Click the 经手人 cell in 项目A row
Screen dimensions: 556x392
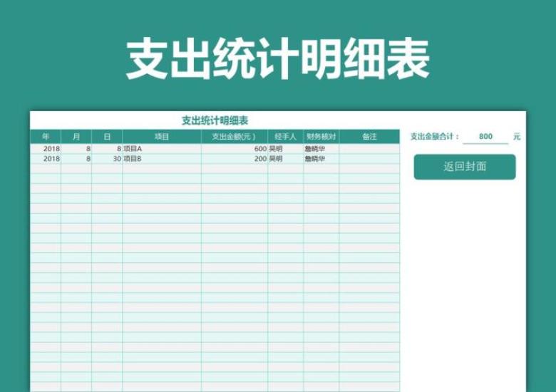[285, 148]
